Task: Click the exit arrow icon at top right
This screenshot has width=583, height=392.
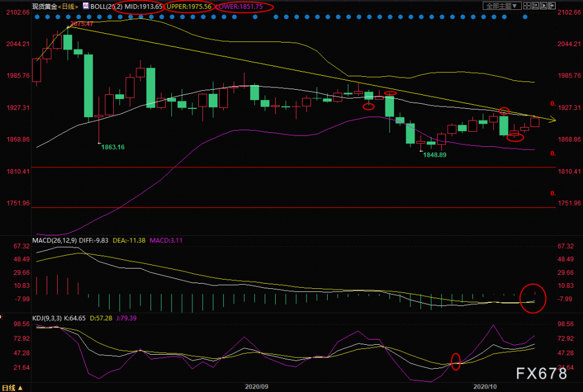Action: [x=552, y=6]
